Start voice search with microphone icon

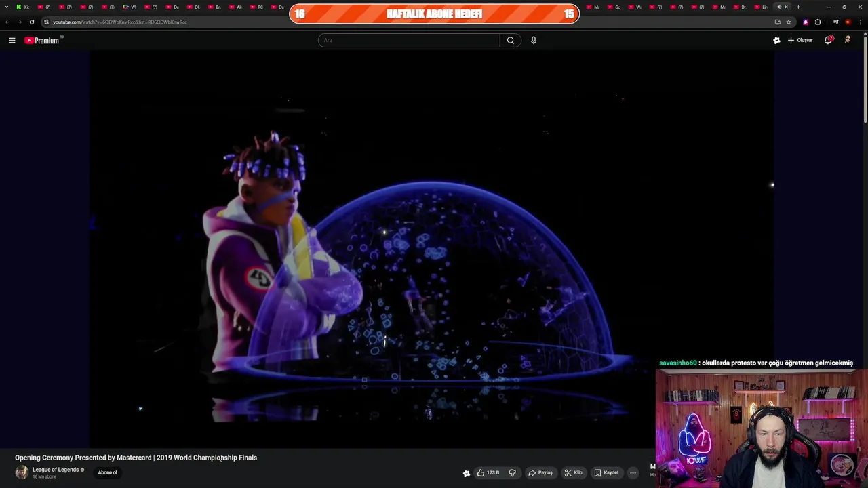(x=534, y=40)
